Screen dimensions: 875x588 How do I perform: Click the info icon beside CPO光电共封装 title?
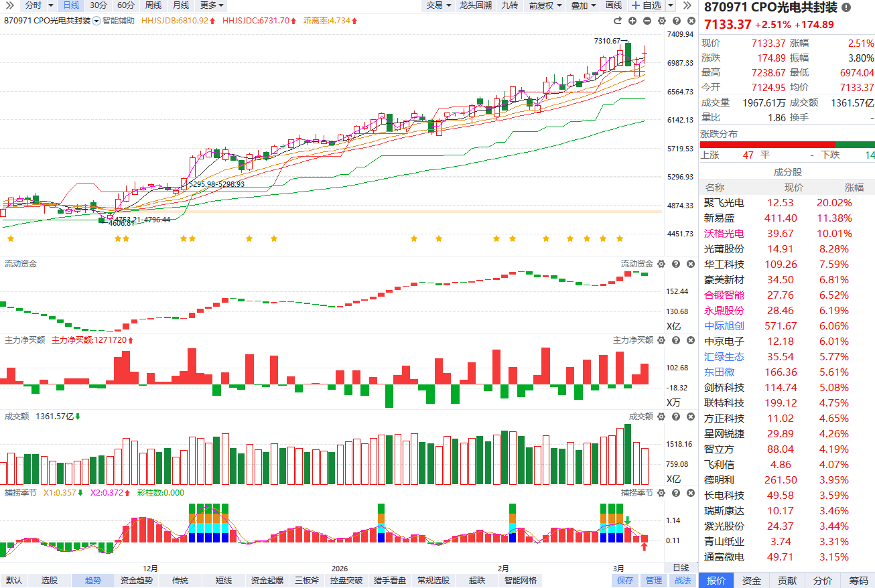[x=846, y=8]
